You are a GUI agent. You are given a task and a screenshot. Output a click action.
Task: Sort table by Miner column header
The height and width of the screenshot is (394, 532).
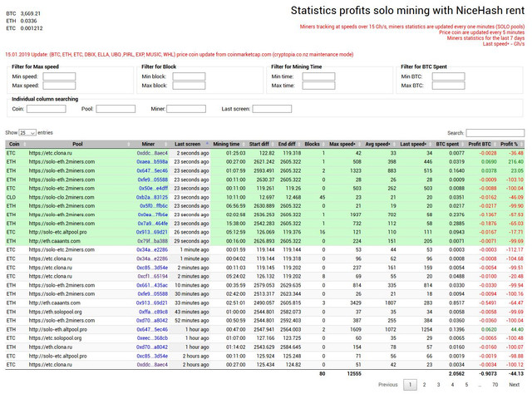pos(148,144)
